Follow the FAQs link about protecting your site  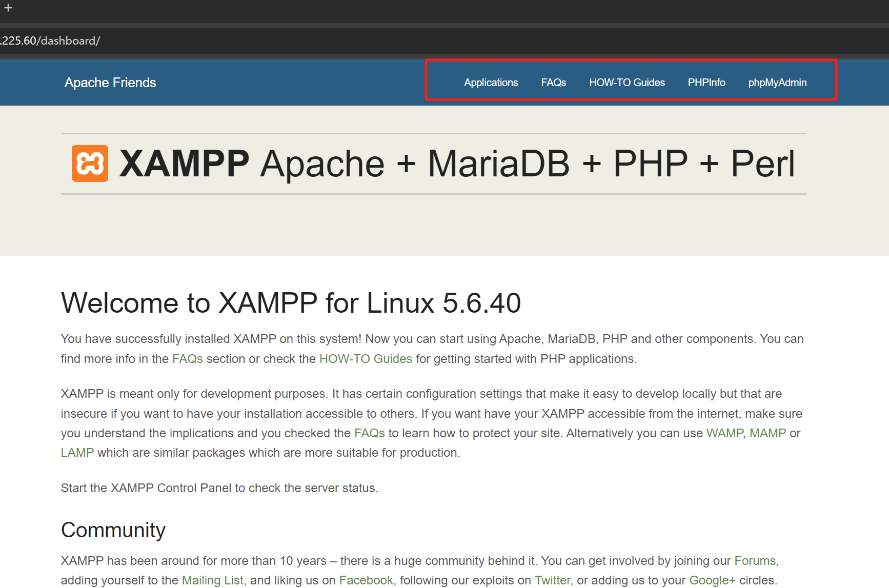click(x=370, y=433)
